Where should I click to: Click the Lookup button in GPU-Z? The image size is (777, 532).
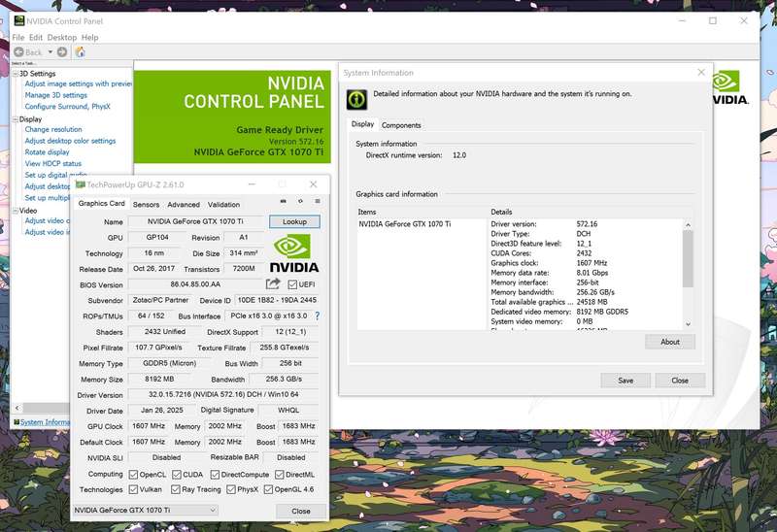pos(294,221)
